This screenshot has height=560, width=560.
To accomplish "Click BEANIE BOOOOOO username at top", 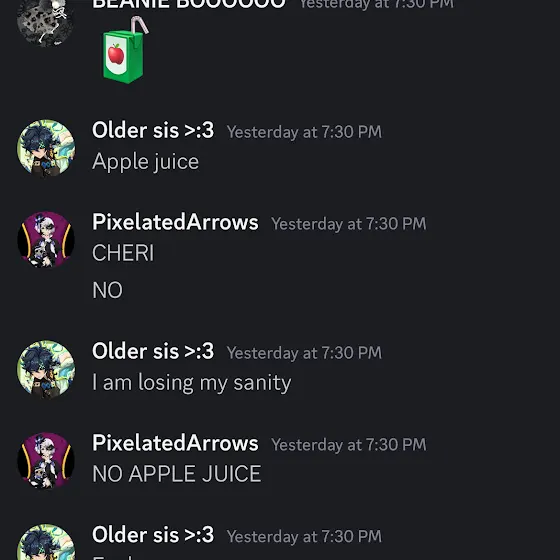I will tap(189, 4).
